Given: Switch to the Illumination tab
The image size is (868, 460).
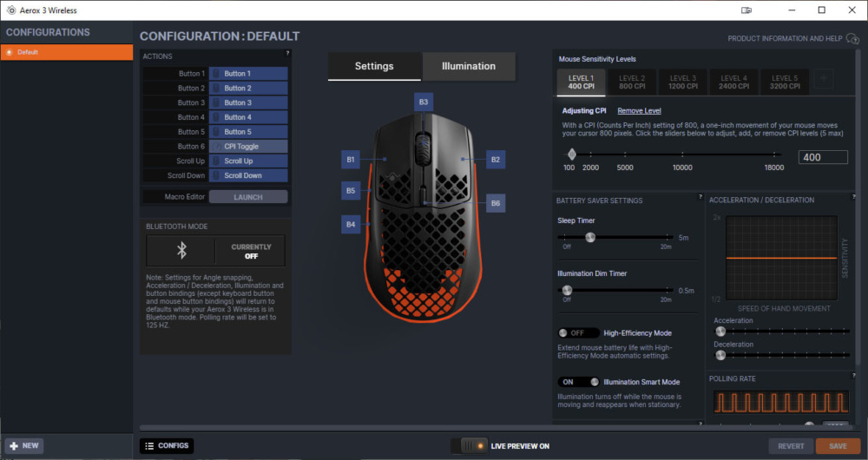Looking at the screenshot, I should [469, 66].
